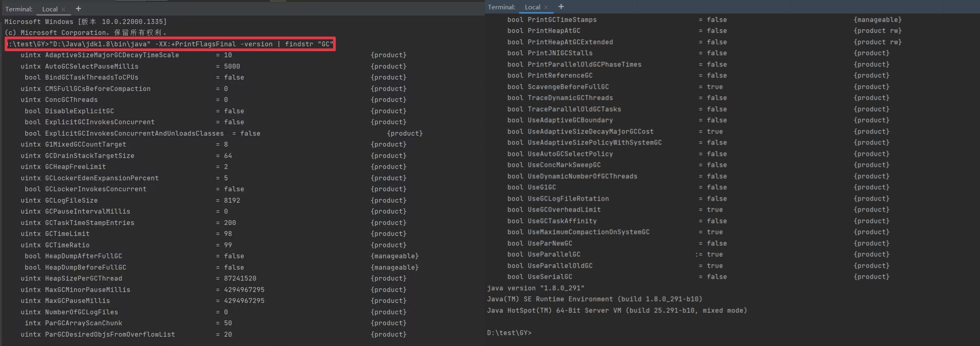Click the AdaptiveSizeMajorGCDecayTimeScale flag

[112, 55]
